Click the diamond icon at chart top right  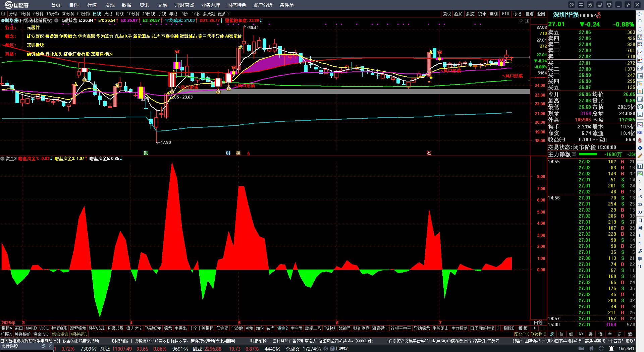tap(521, 20)
